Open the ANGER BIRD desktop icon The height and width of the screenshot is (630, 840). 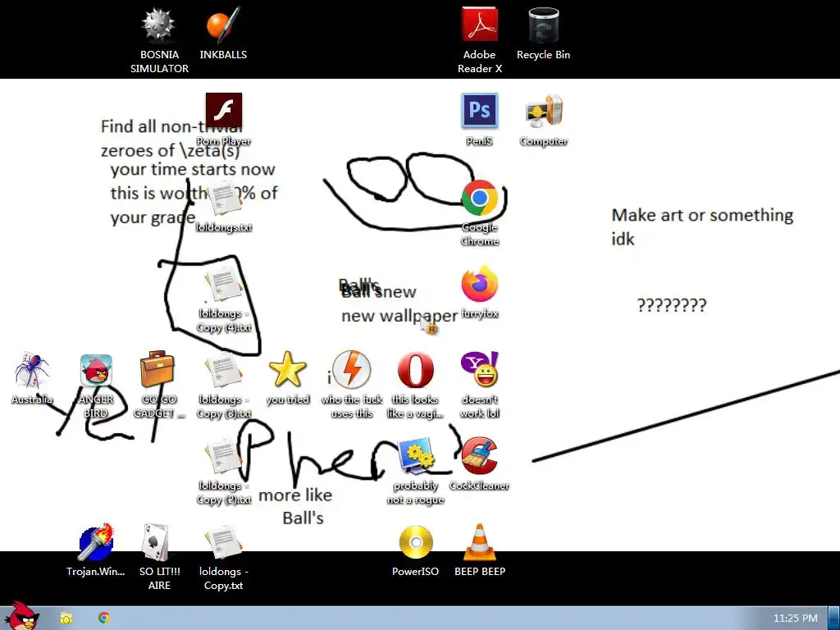[96, 386]
